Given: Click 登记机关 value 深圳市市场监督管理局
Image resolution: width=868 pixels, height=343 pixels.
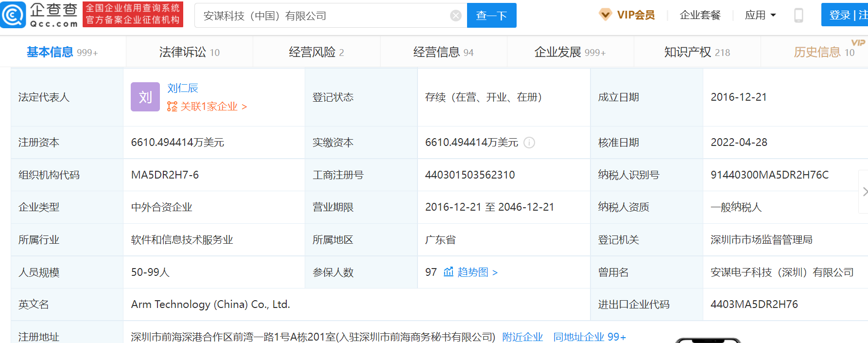Looking at the screenshot, I should tap(762, 240).
